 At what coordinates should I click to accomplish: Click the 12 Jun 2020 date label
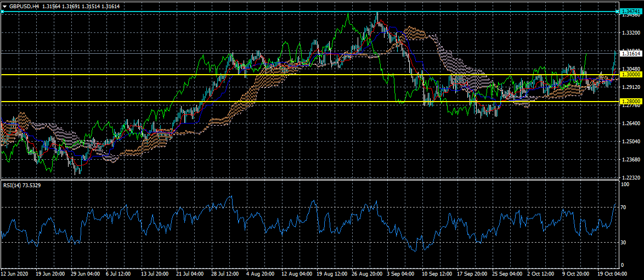[x=15, y=273]
